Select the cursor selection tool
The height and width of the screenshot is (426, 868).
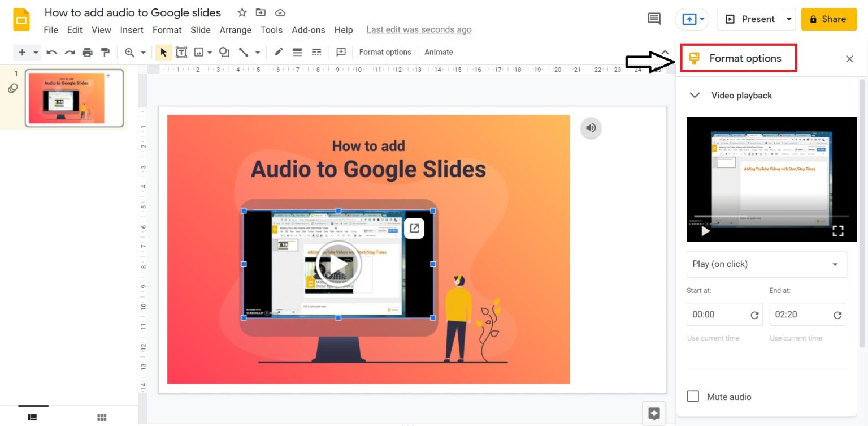click(x=163, y=52)
